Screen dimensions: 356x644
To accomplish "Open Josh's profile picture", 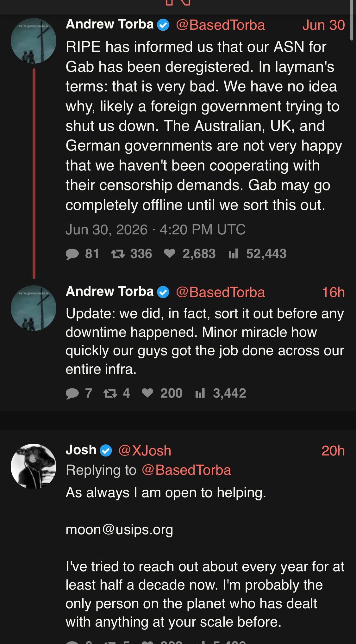I will (34, 467).
